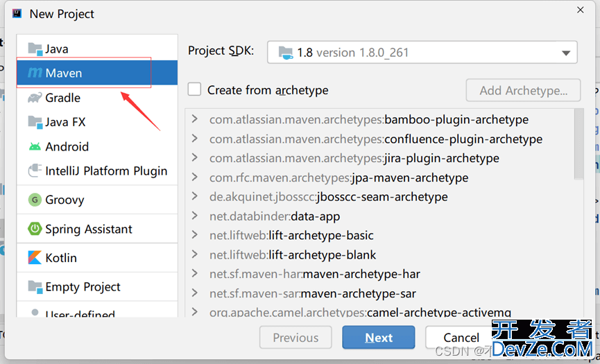The height and width of the screenshot is (364, 600).
Task: Expand the lift-archetype-basic node
Action: (x=195, y=235)
